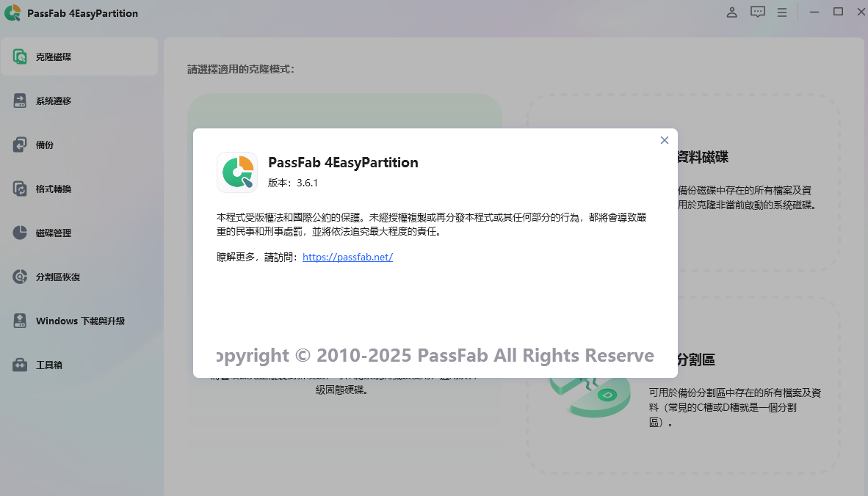Open the feedback chat bubble icon
Screen dimensions: 868x496
click(758, 12)
